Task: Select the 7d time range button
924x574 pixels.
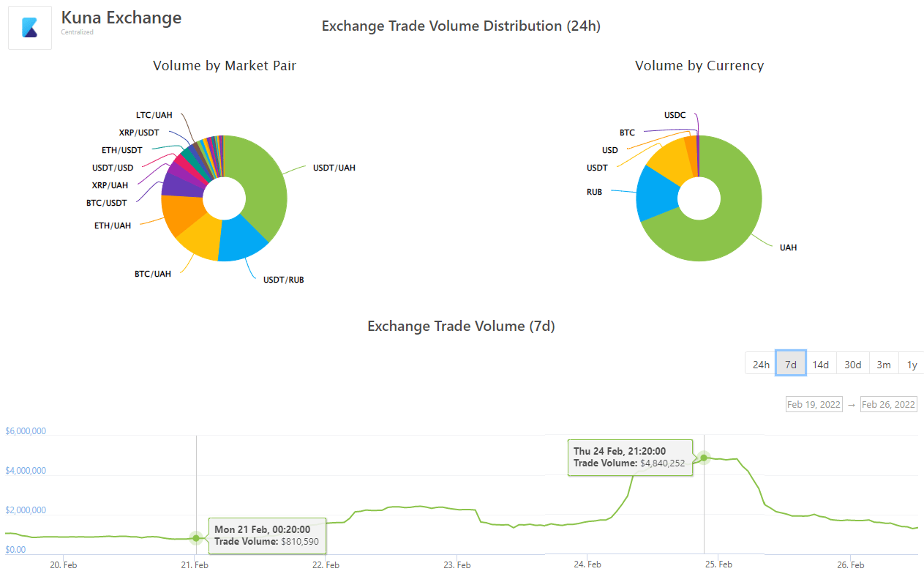Action: click(x=791, y=364)
